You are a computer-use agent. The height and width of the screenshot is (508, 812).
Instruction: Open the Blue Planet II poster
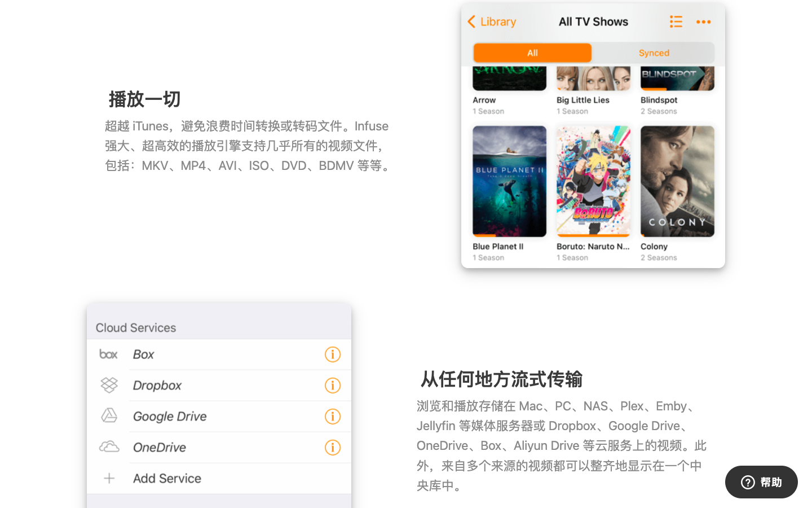(x=509, y=181)
